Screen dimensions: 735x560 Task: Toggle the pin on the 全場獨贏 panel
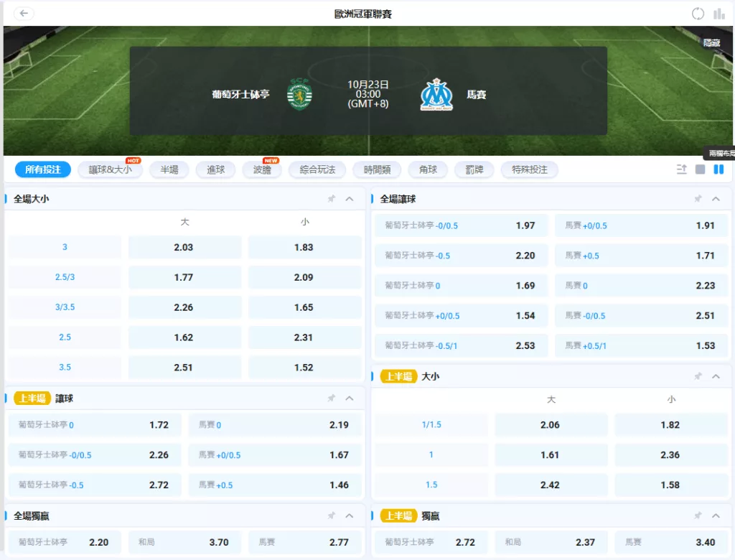coord(329,515)
